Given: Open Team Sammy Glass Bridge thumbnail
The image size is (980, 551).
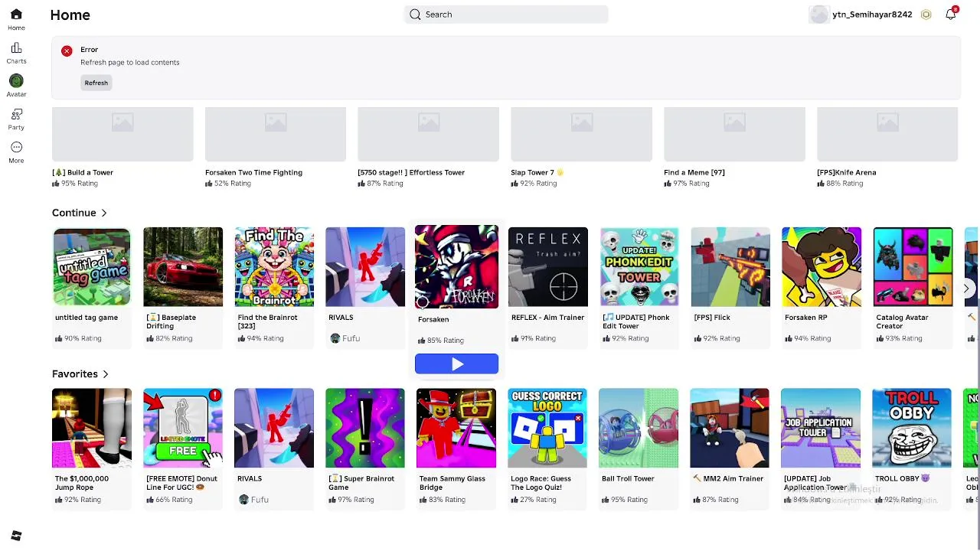Looking at the screenshot, I should [456, 428].
